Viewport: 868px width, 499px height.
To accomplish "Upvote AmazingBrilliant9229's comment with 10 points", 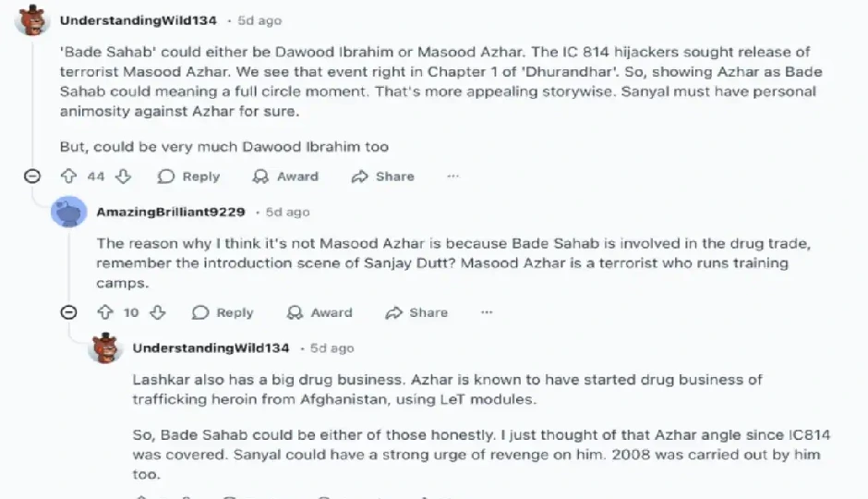I will click(x=103, y=312).
